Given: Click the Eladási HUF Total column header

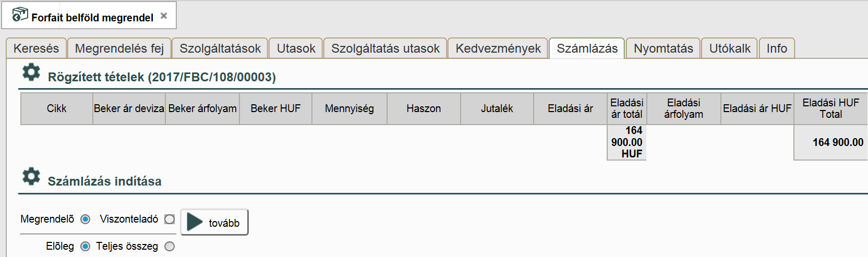Looking at the screenshot, I should [830, 108].
